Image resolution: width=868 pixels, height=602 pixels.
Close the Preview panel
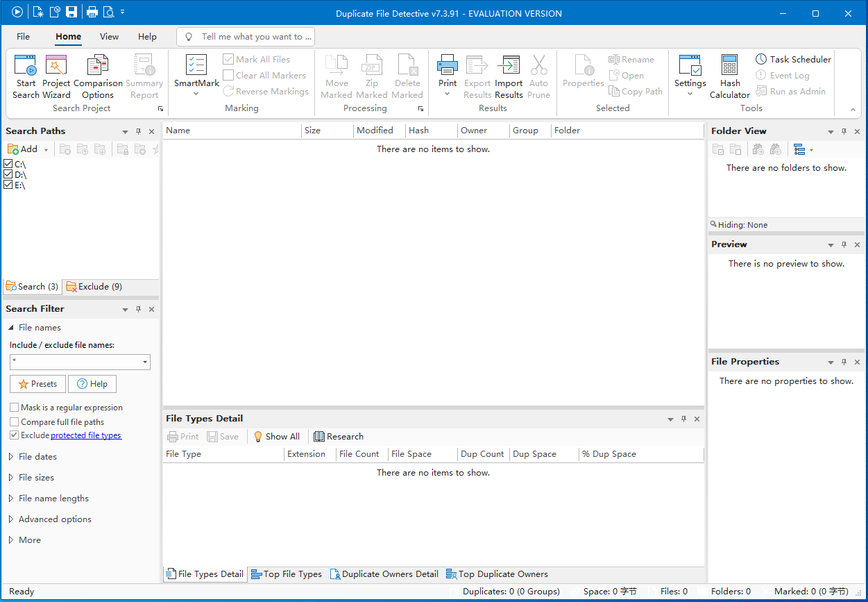(x=857, y=244)
